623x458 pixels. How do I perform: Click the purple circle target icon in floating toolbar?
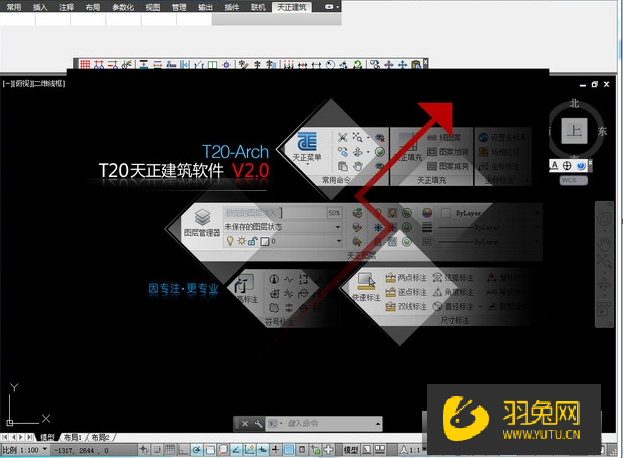(x=226, y=64)
